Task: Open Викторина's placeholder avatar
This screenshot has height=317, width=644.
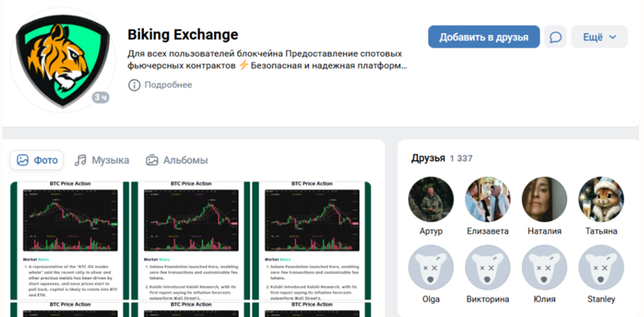Action: pyautogui.click(x=488, y=267)
